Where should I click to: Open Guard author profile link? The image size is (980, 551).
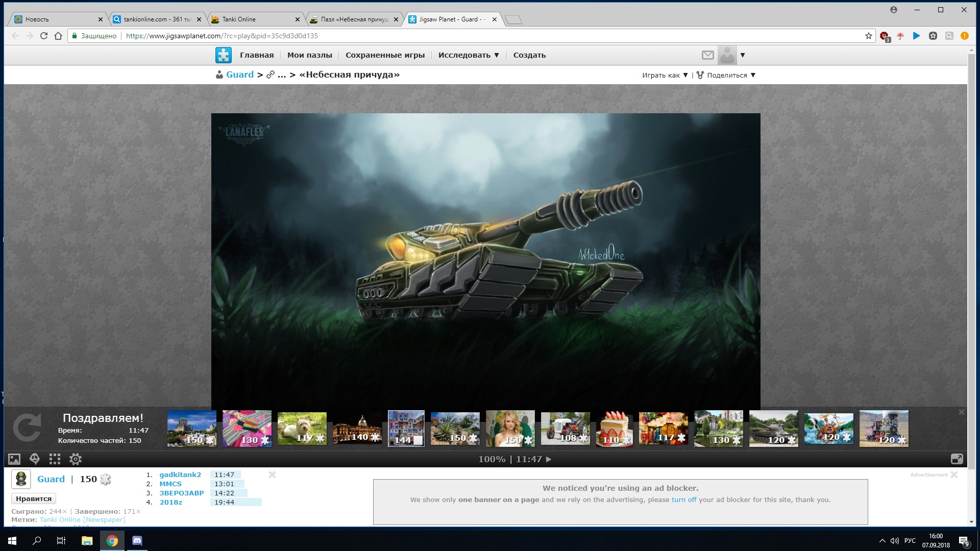51,479
